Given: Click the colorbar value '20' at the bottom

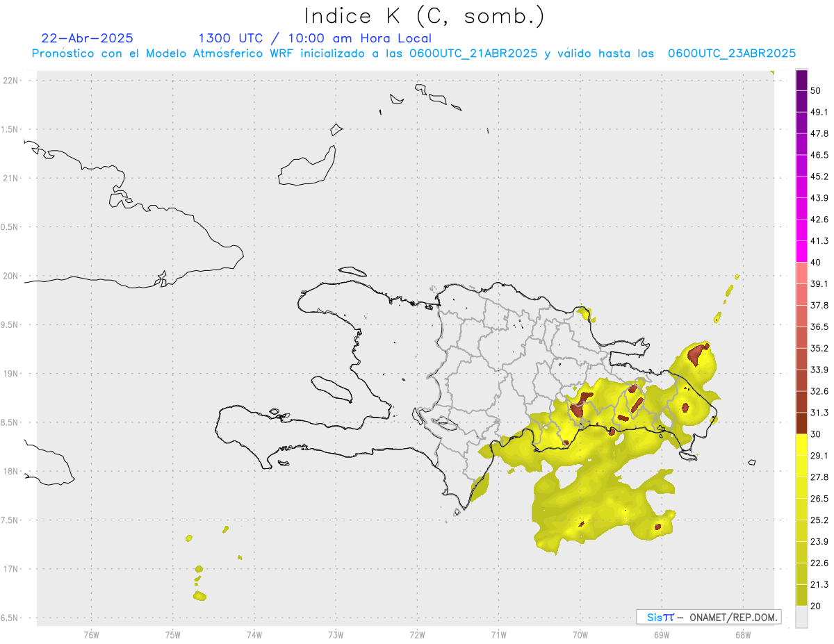Looking at the screenshot, I should [x=816, y=606].
